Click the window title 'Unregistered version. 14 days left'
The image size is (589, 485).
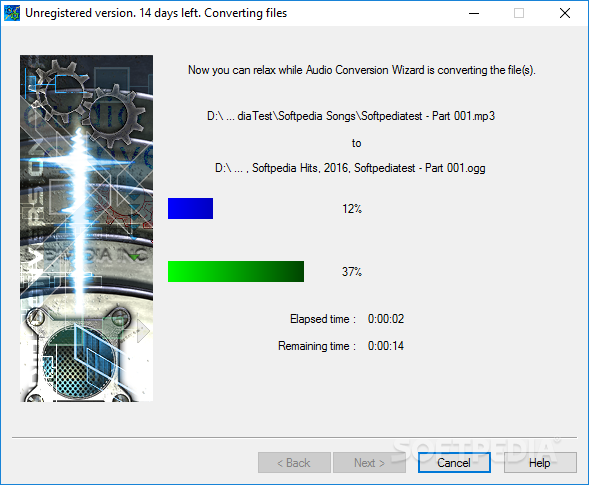click(x=156, y=13)
